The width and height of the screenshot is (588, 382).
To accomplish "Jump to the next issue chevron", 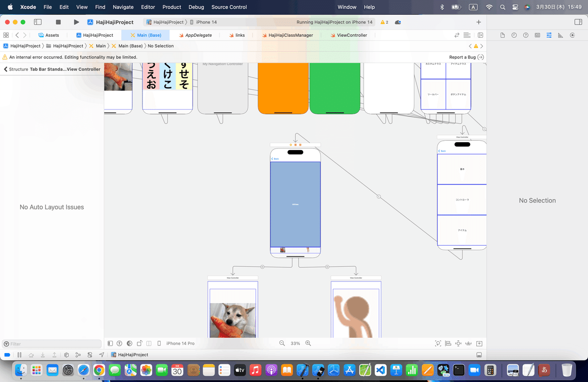I will pyautogui.click(x=482, y=46).
